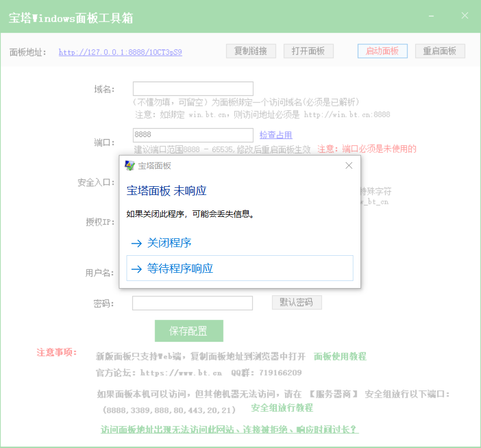Click the port list (8888,3389,888,80,443,20,21)

169,410
